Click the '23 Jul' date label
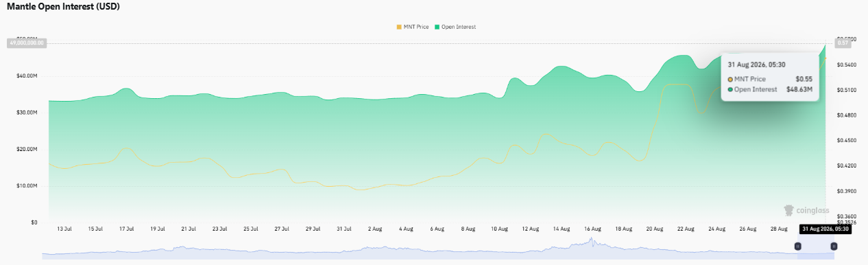 click(x=219, y=228)
